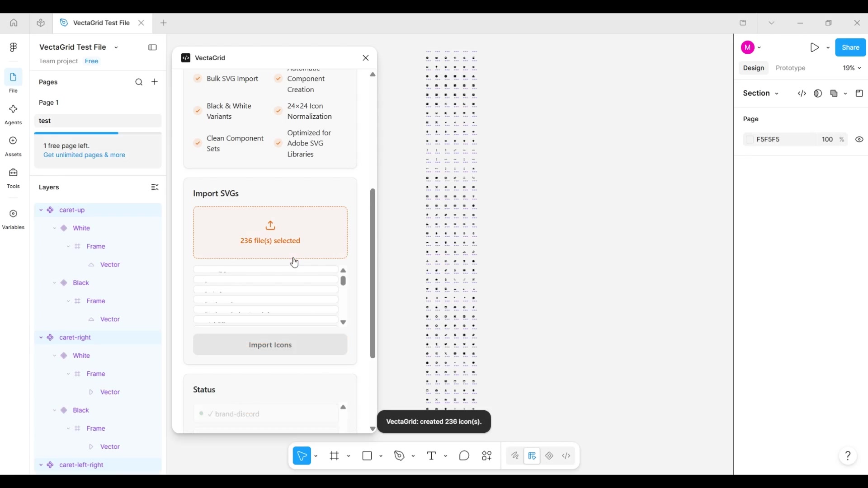Select the Pen tool
The height and width of the screenshot is (488, 868).
(x=400, y=456)
